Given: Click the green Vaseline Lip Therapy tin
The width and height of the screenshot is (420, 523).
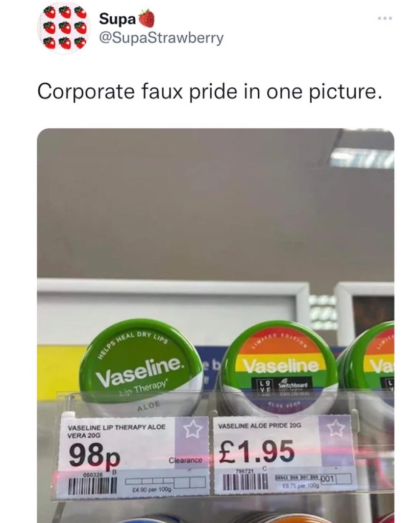Looking at the screenshot, I should 137,369.
